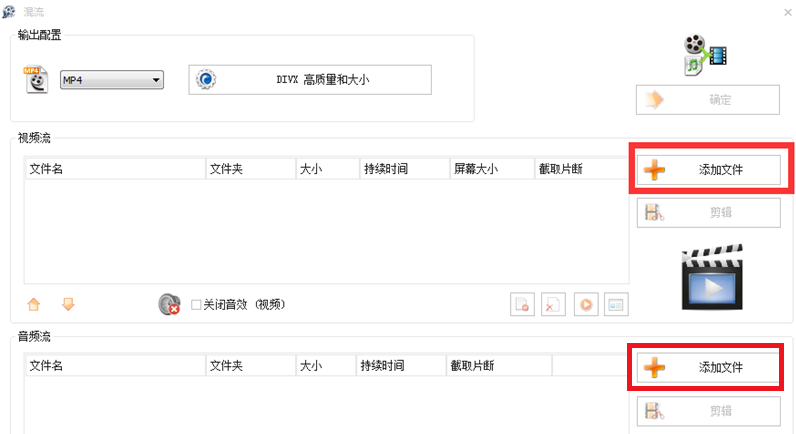Click the video stream 添加文件 plus icon
This screenshot has height=434, width=796.
tap(654, 169)
